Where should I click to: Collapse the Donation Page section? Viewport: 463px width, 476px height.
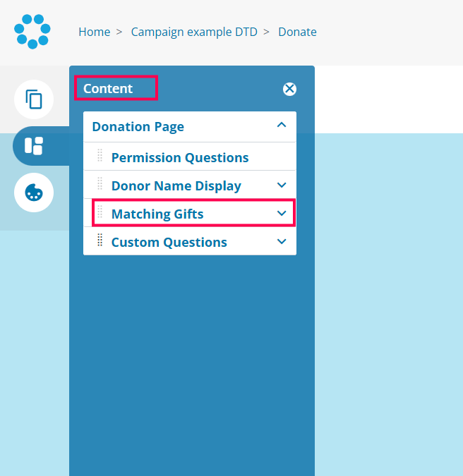pos(282,126)
